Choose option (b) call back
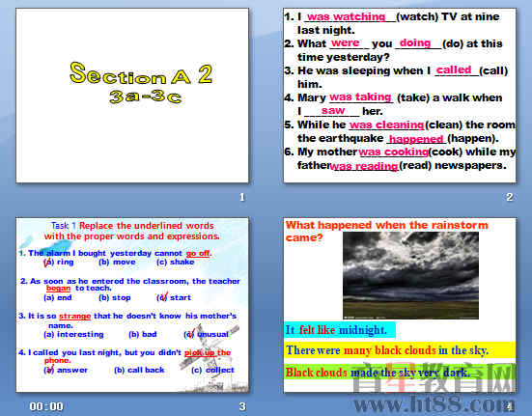Image resolution: width=532 pixels, height=416 pixels. (x=139, y=370)
